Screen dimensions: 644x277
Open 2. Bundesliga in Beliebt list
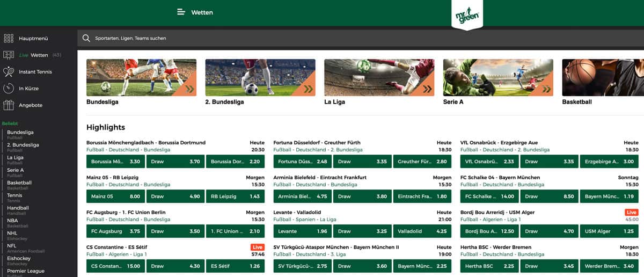pos(23,145)
